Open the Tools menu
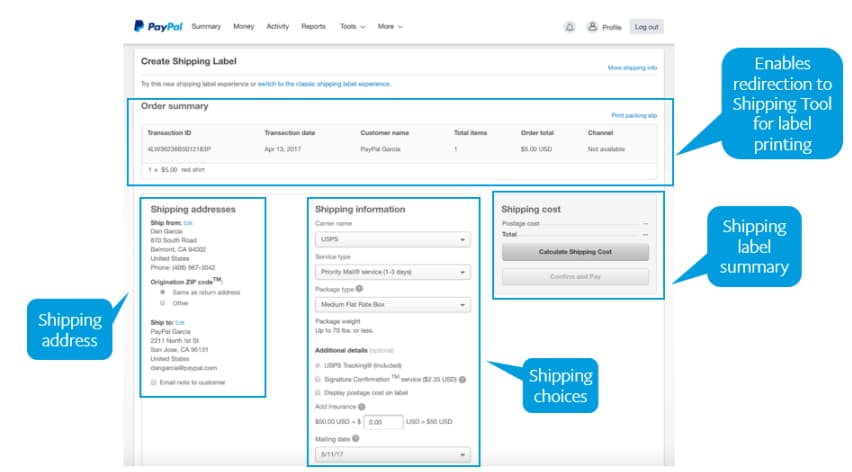This screenshot has height=472, width=852. coord(352,27)
